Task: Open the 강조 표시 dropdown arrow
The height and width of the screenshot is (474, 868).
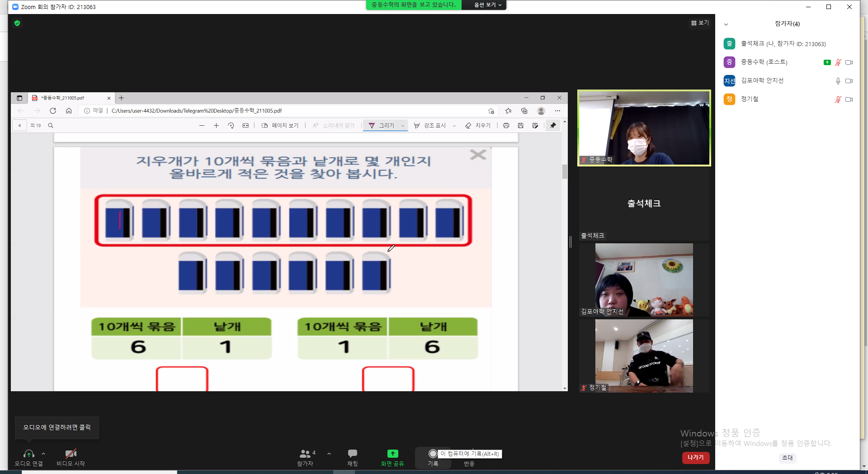Action: pos(454,126)
